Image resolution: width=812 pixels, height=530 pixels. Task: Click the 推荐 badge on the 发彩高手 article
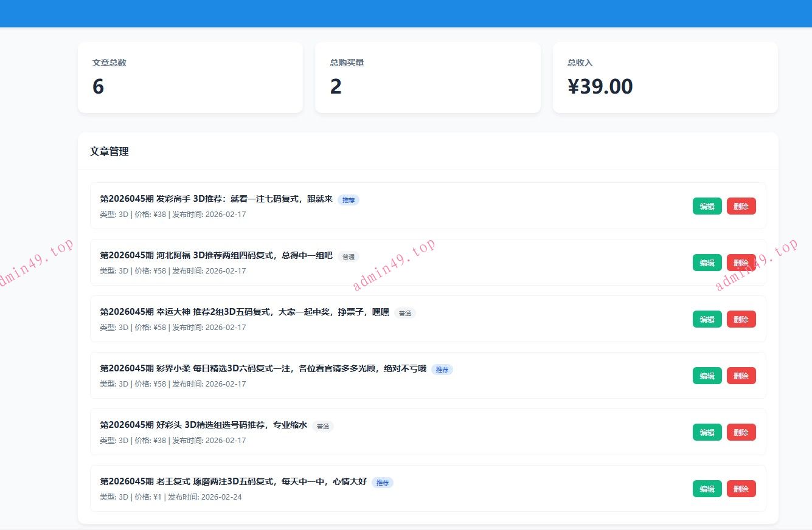tap(349, 200)
